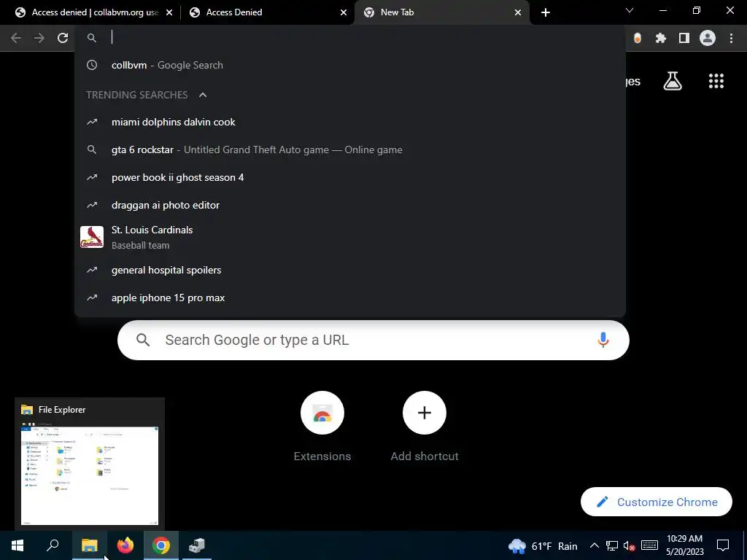Select apple iphone 15 pro max suggestion
747x560 pixels.
tap(349, 297)
